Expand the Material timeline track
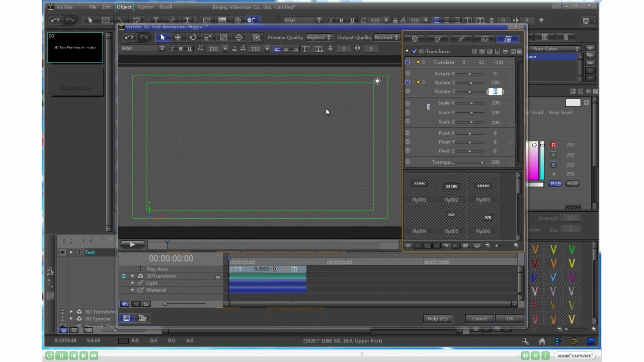This screenshot has width=644, height=362. (133, 290)
